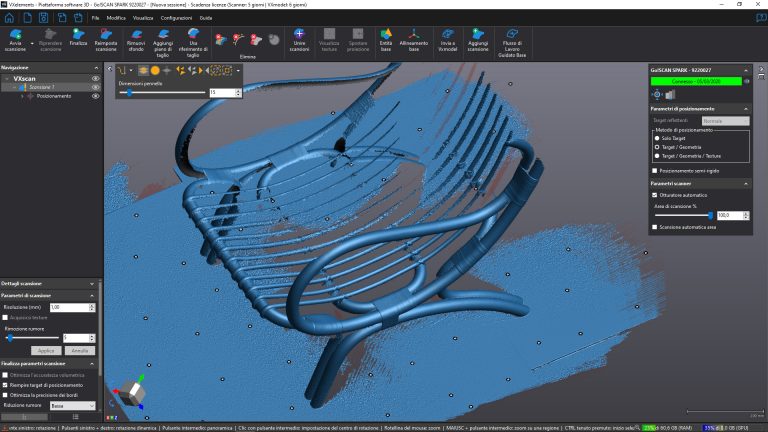The image size is (768, 432).
Task: Collapse the Parametri di posizionamento section
Action: tap(744, 108)
